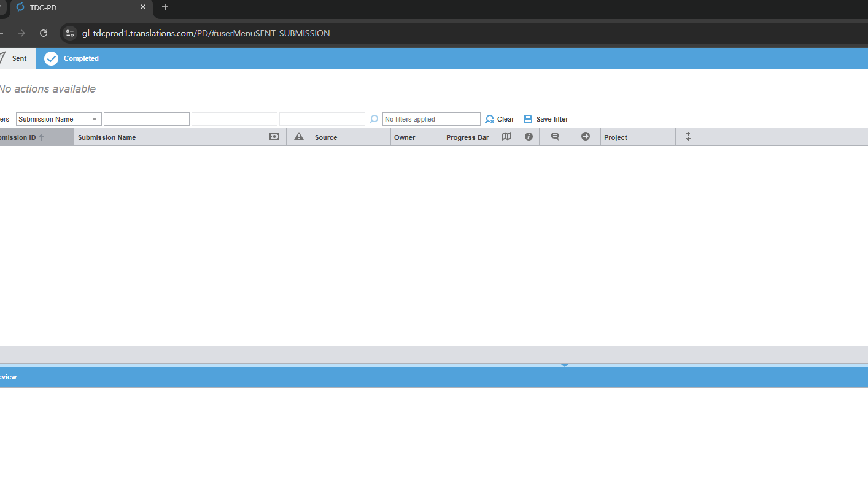This screenshot has width=868, height=491.
Task: Switch to the Sent tab
Action: click(x=18, y=58)
